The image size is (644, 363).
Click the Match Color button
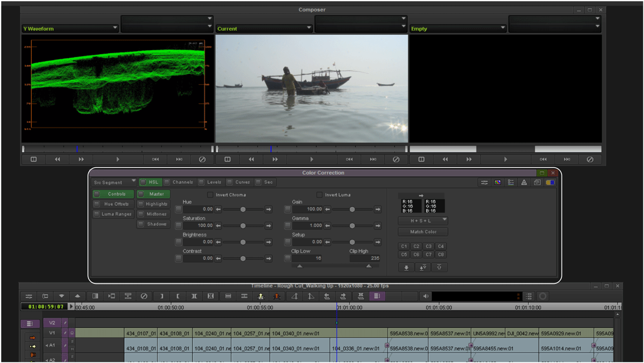pos(423,232)
